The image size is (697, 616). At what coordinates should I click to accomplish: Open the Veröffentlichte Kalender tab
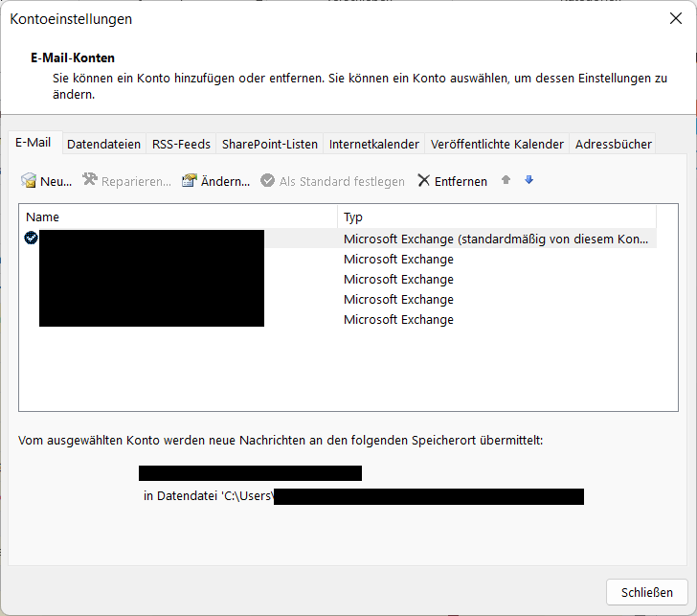497,144
